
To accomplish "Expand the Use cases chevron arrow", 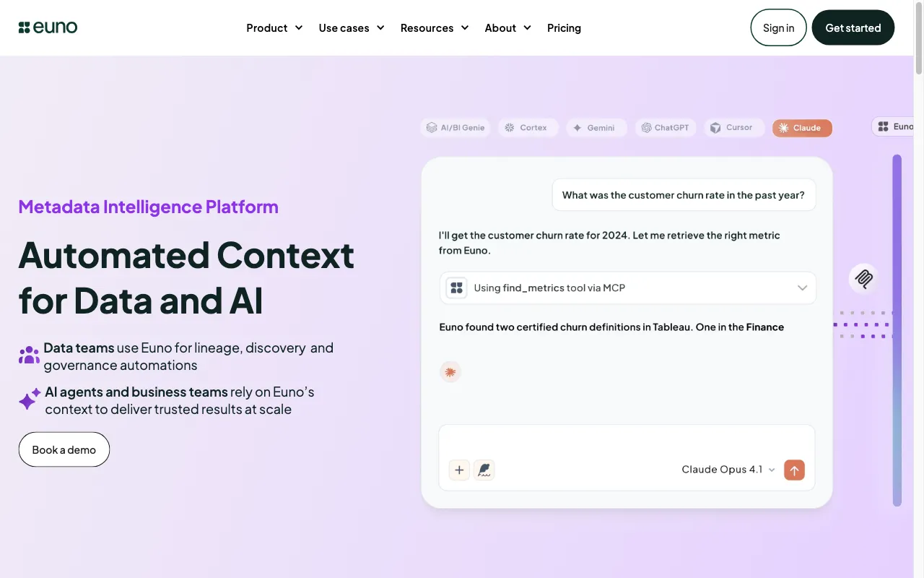I will (x=380, y=27).
